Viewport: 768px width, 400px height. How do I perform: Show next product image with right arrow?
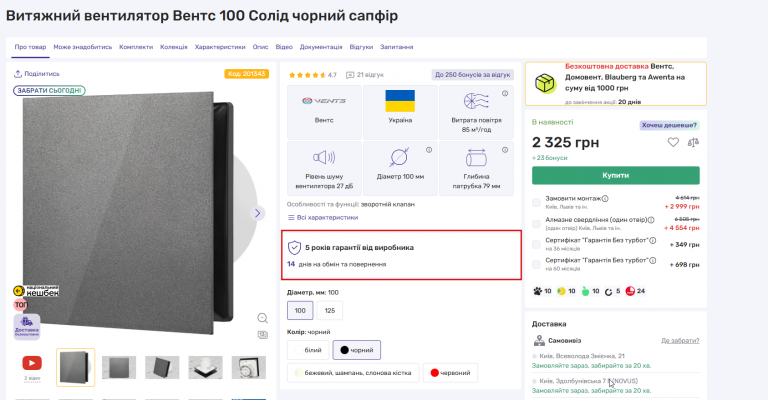[x=257, y=213]
